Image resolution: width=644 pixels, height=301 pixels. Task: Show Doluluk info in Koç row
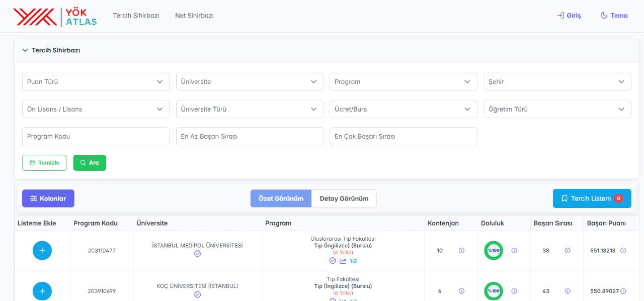(x=514, y=291)
